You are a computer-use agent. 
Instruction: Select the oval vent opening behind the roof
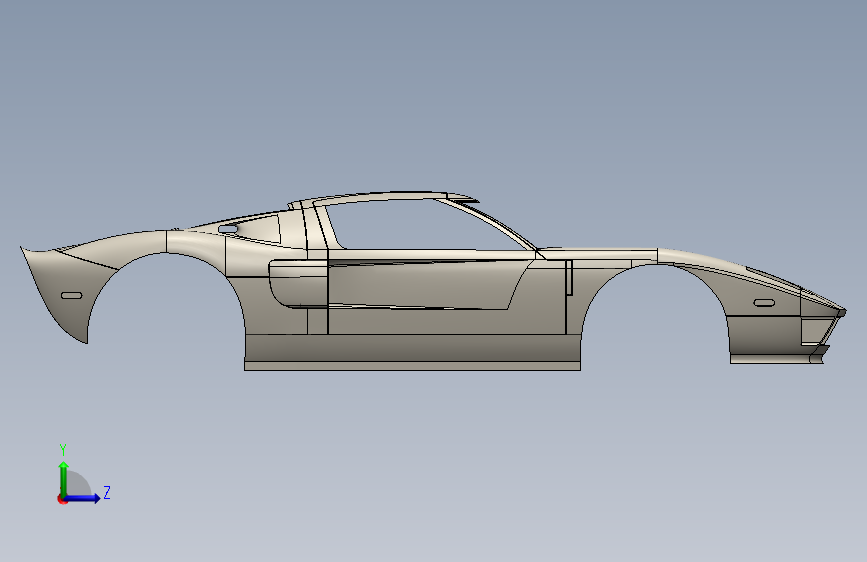(x=228, y=228)
